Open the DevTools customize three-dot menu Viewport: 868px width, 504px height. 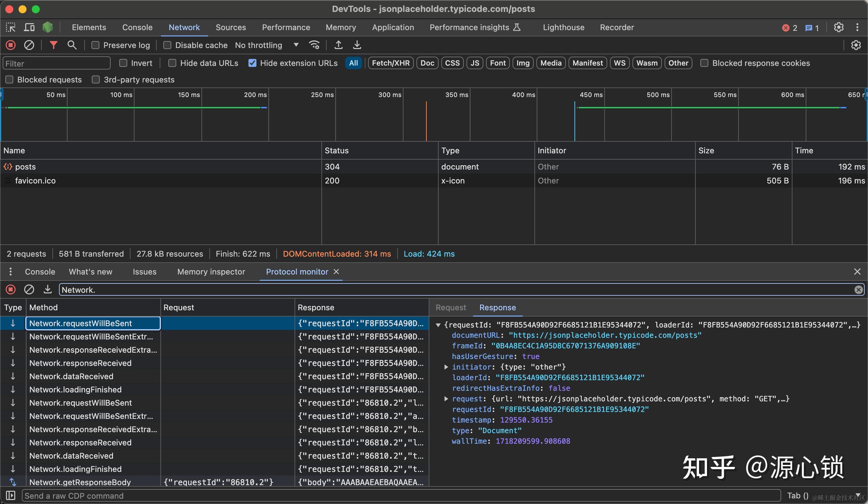coord(857,27)
